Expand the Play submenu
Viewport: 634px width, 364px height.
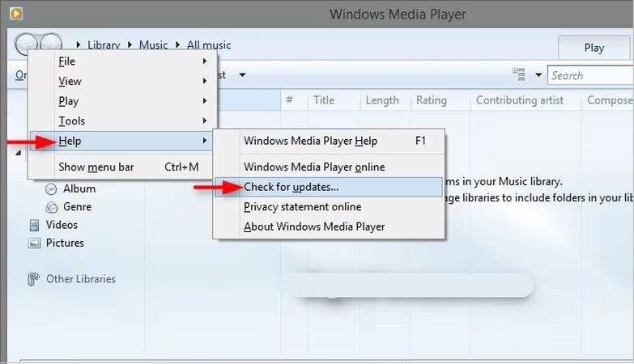122,100
